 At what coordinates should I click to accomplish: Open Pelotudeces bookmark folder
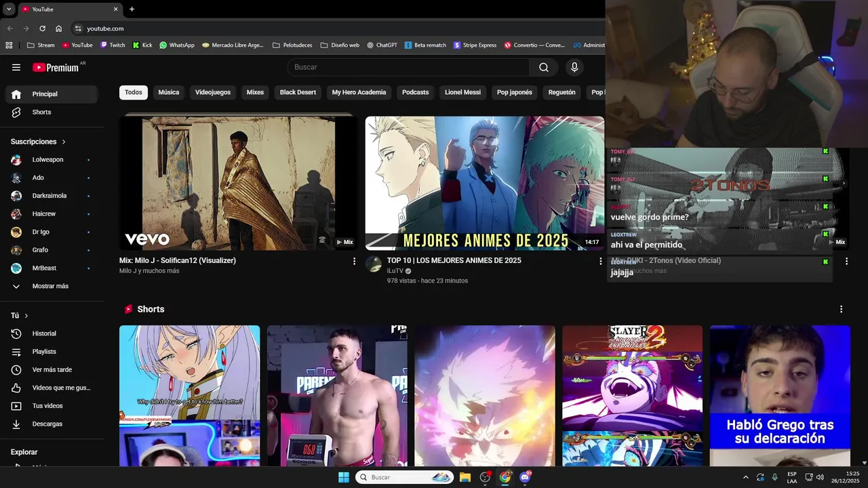tap(292, 45)
